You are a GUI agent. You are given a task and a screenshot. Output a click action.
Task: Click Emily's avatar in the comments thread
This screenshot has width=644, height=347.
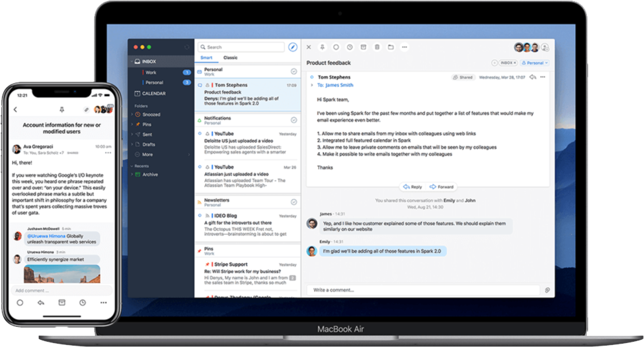coord(312,251)
